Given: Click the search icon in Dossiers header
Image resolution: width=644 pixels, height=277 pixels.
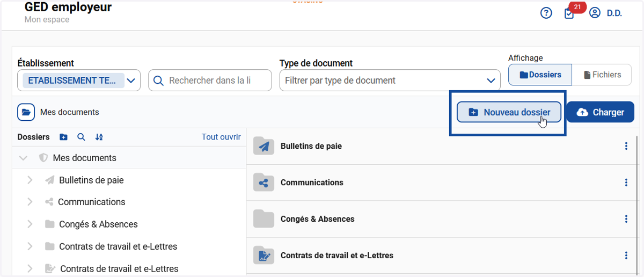Looking at the screenshot, I should pos(81,137).
